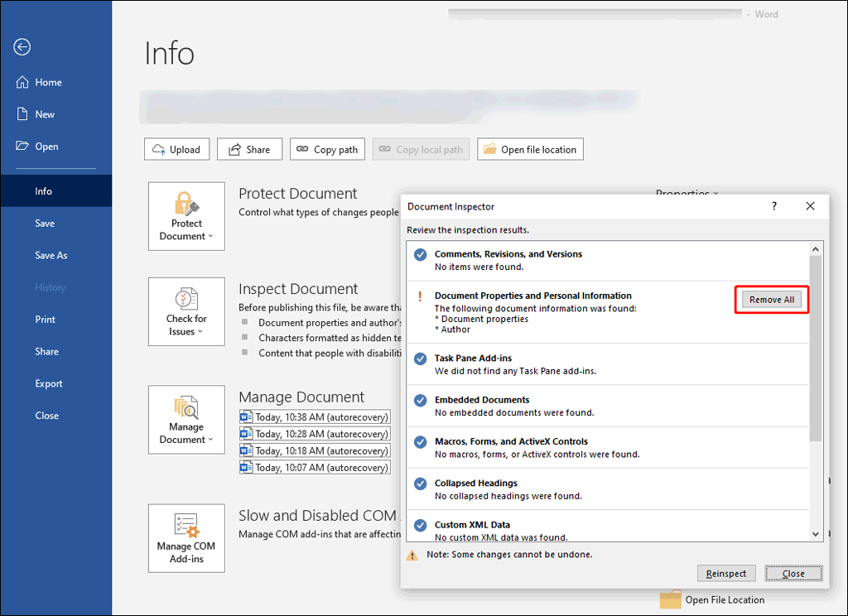The height and width of the screenshot is (616, 848).
Task: Click the back arrow circle icon
Action: 22,47
